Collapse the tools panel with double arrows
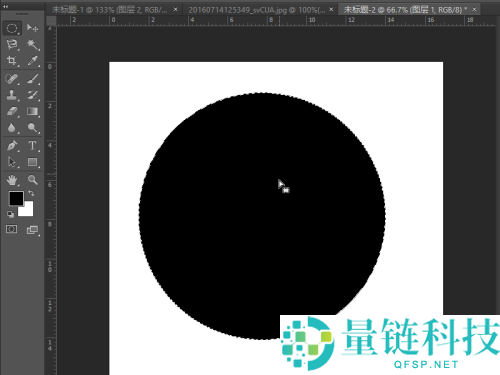The width and height of the screenshot is (500, 375). tap(6, 6)
